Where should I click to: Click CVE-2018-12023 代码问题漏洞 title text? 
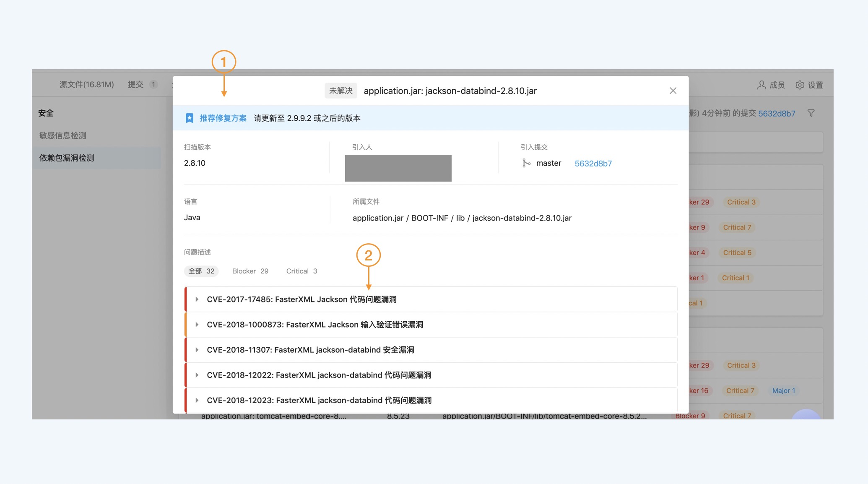(x=319, y=400)
